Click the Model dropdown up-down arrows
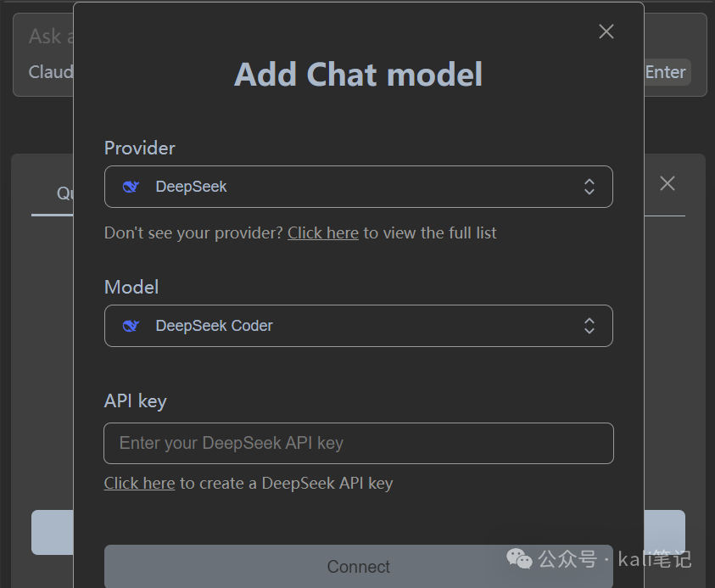Viewport: 715px width, 588px height. click(x=589, y=326)
